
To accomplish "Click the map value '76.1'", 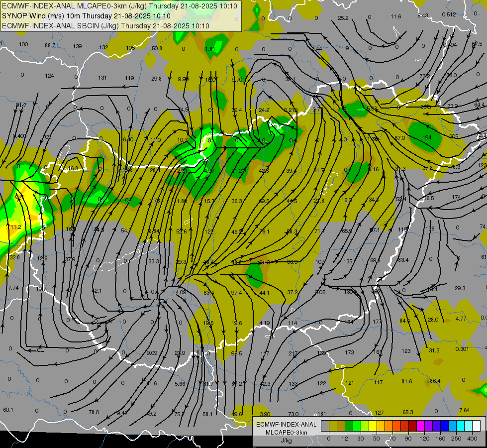I will 264,231.
